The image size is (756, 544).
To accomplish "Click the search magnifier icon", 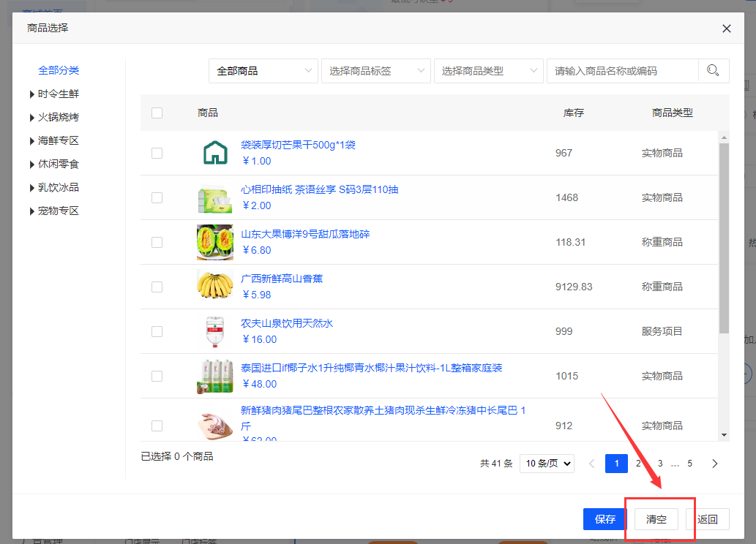I will pos(713,71).
